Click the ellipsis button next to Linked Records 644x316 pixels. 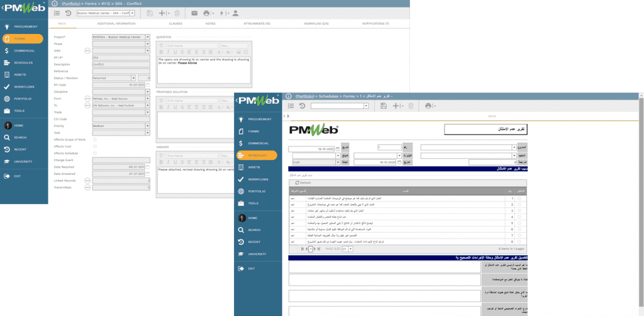[x=87, y=181]
